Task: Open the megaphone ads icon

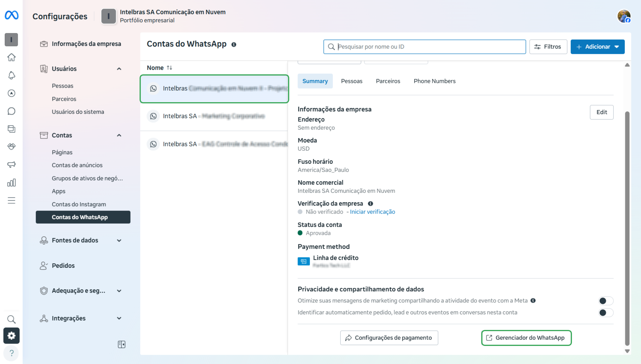Action: (x=11, y=164)
